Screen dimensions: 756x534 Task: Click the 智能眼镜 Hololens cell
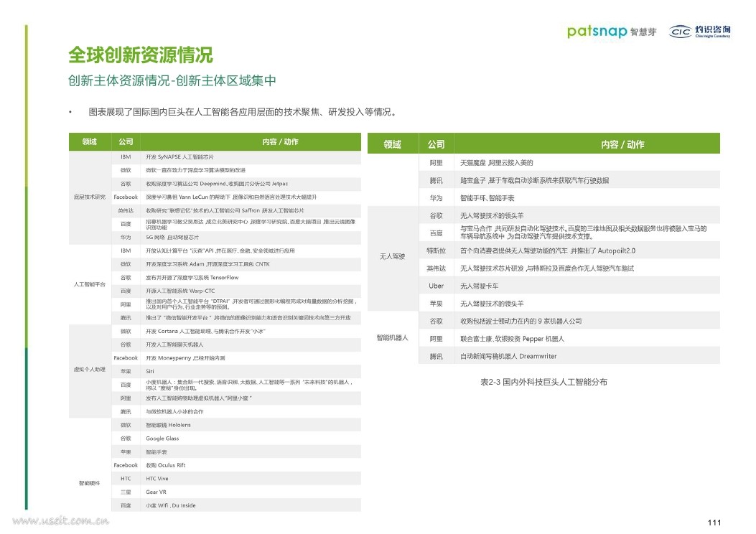pos(251,425)
